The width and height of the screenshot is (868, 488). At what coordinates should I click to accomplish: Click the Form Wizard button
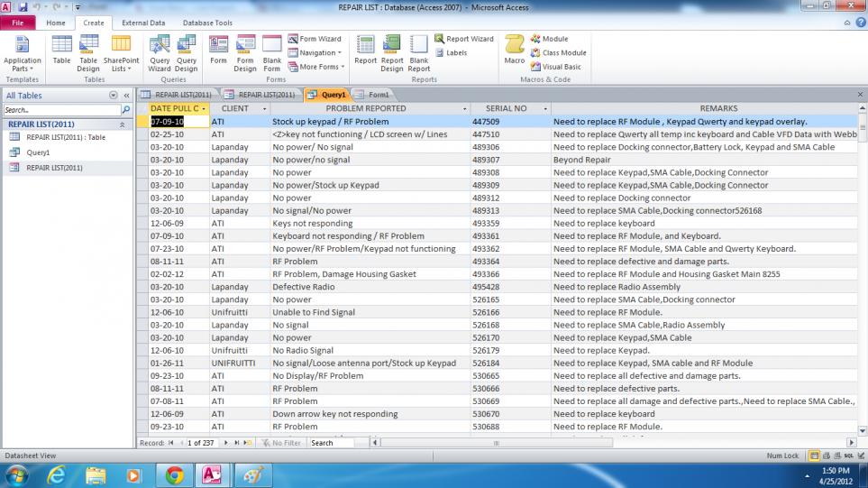click(x=315, y=40)
